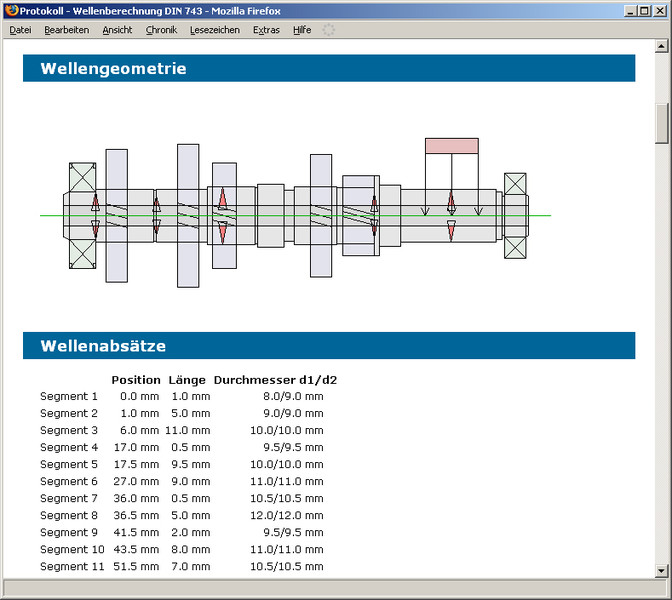672x600 pixels.
Task: Open the Bearbeiten menu
Action: pyautogui.click(x=66, y=30)
